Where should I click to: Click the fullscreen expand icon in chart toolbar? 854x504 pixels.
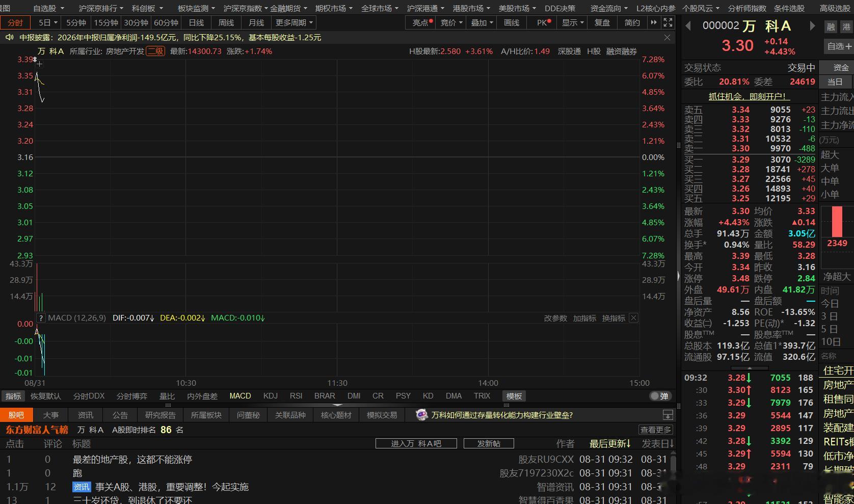(668, 22)
